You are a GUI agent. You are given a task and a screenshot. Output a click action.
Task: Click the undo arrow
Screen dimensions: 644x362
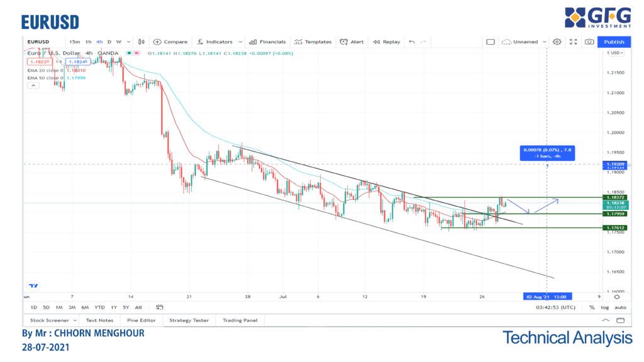(412, 42)
